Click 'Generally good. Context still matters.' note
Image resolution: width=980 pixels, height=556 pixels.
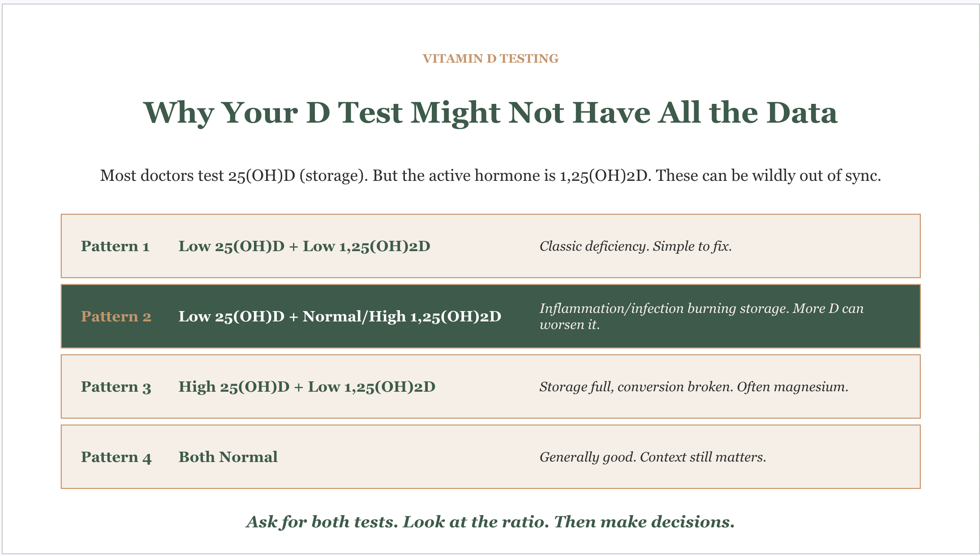pos(653,457)
